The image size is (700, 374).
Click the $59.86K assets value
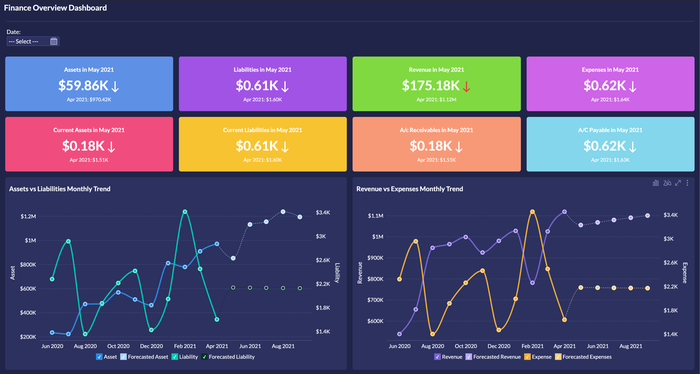click(83, 85)
